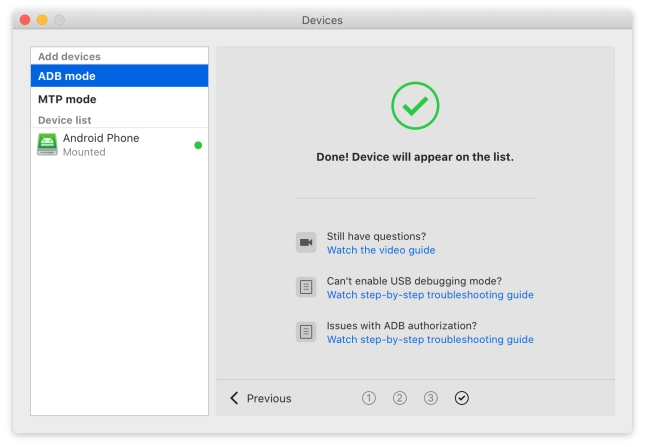Click 'Can't enable USB debugging mode?' text
Screen dimensions: 645x447
(x=414, y=281)
